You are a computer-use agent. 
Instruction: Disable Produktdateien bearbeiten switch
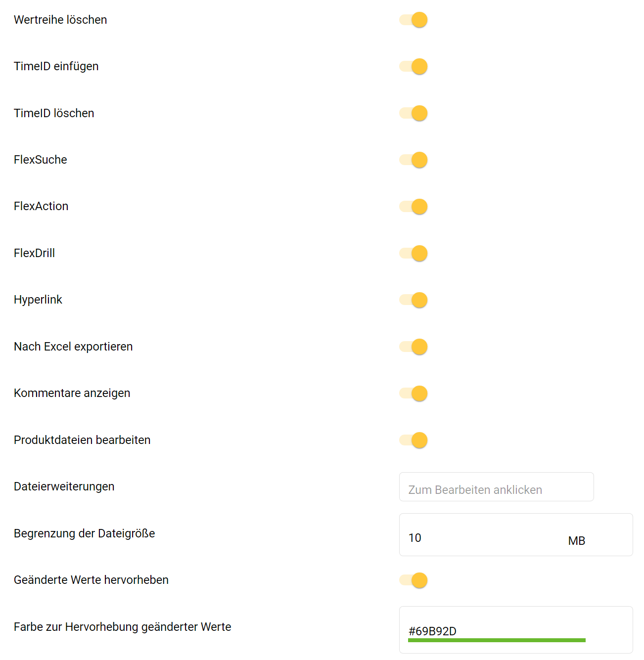414,440
